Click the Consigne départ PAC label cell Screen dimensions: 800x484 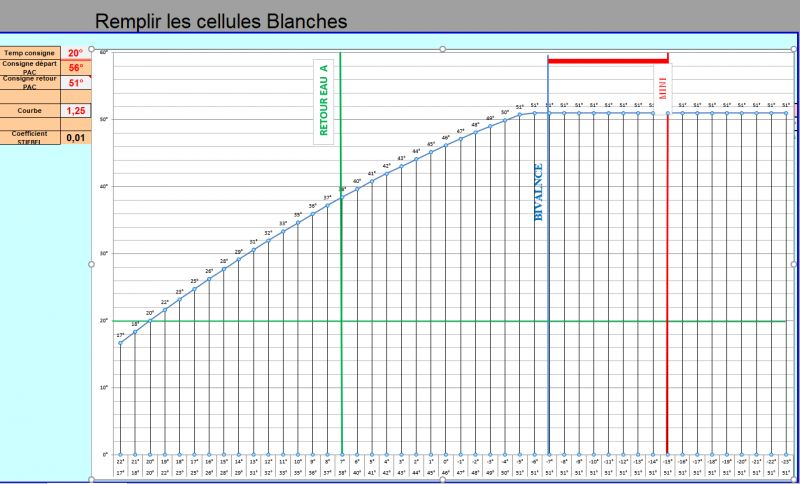pyautogui.click(x=30, y=68)
